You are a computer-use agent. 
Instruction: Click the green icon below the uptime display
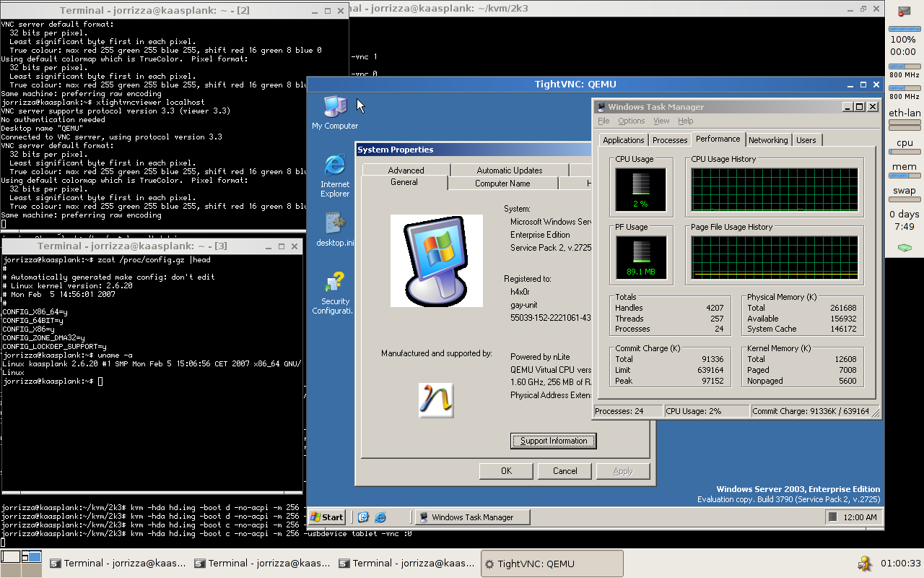904,248
